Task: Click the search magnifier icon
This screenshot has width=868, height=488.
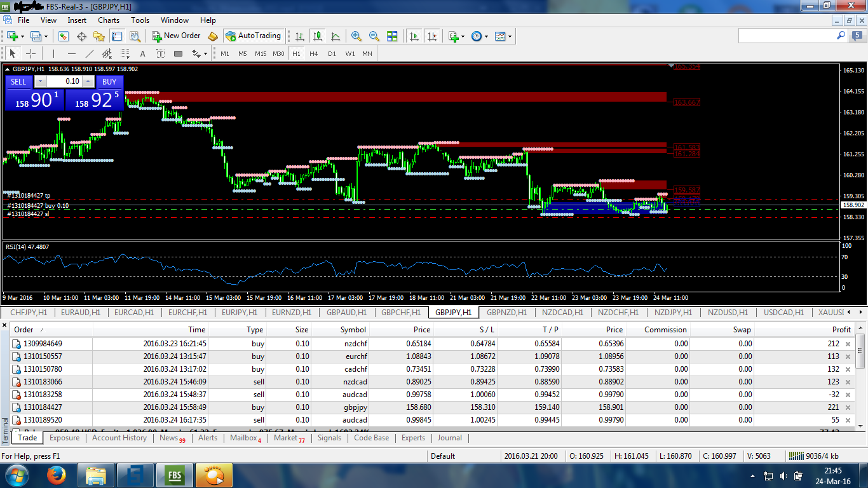Action: [841, 36]
